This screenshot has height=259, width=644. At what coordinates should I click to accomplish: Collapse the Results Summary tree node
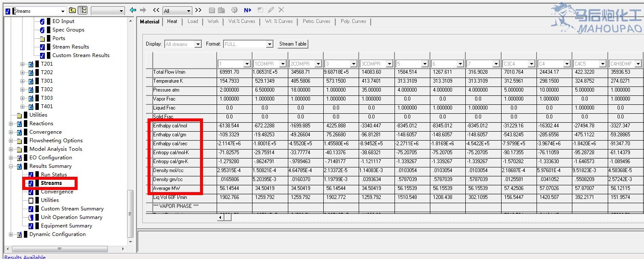pyautogui.click(x=11, y=166)
